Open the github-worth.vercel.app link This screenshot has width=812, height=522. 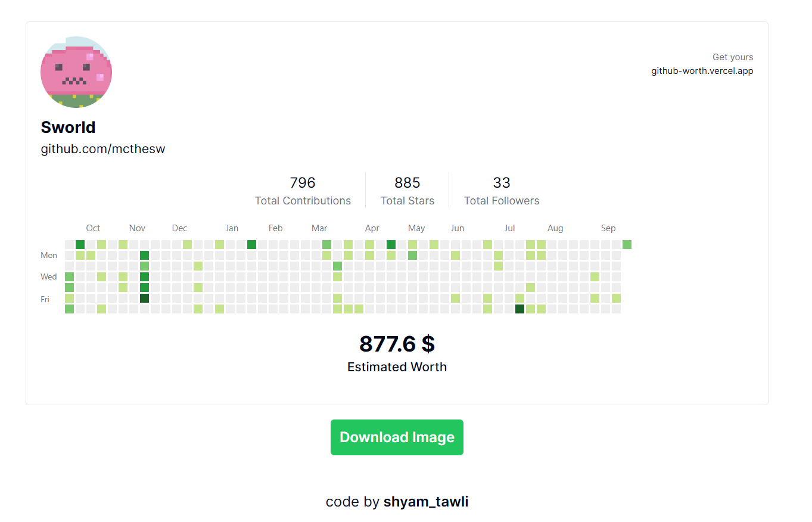(702, 71)
